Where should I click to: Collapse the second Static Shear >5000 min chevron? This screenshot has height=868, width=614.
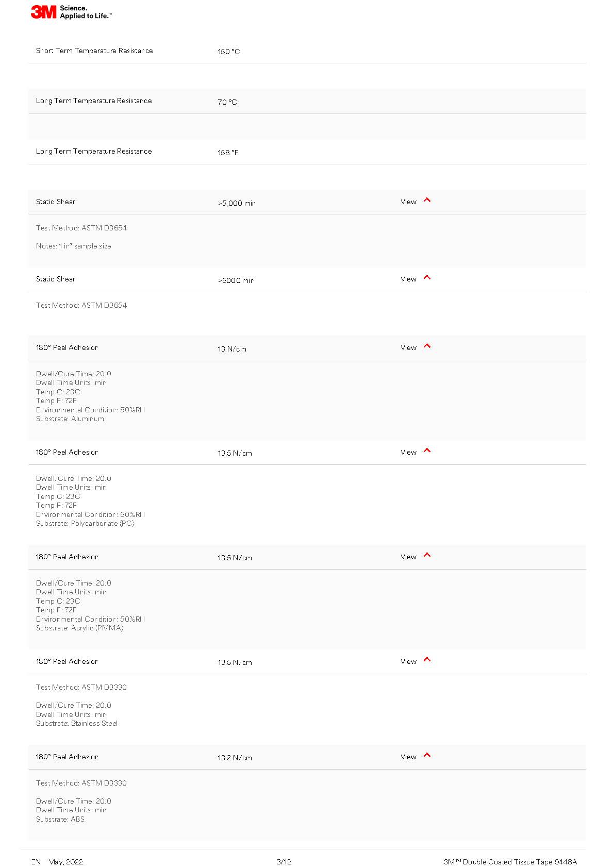427,277
